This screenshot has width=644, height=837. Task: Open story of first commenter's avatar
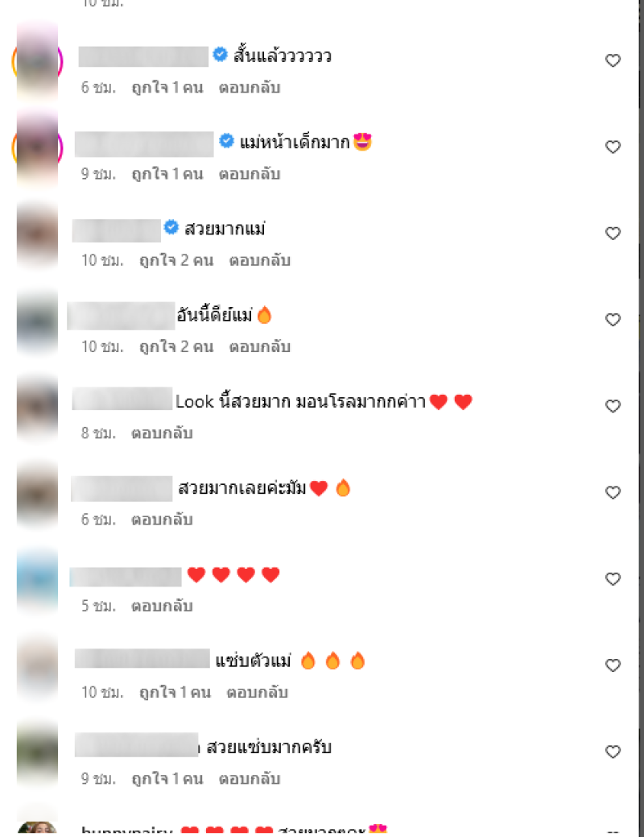click(37, 61)
